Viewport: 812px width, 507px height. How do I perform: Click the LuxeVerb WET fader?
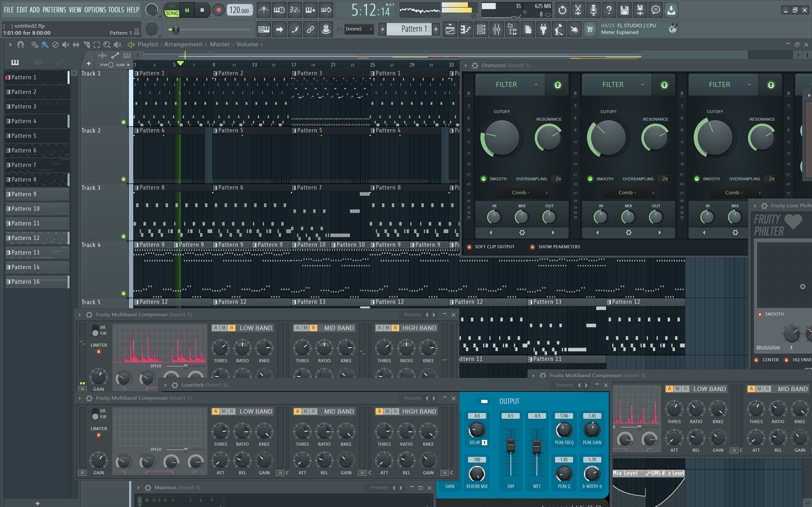coord(537,446)
